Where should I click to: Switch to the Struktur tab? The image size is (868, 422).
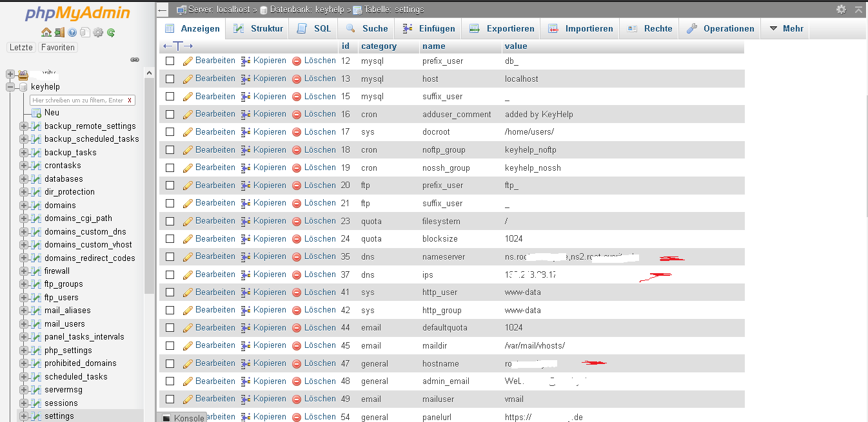(259, 28)
